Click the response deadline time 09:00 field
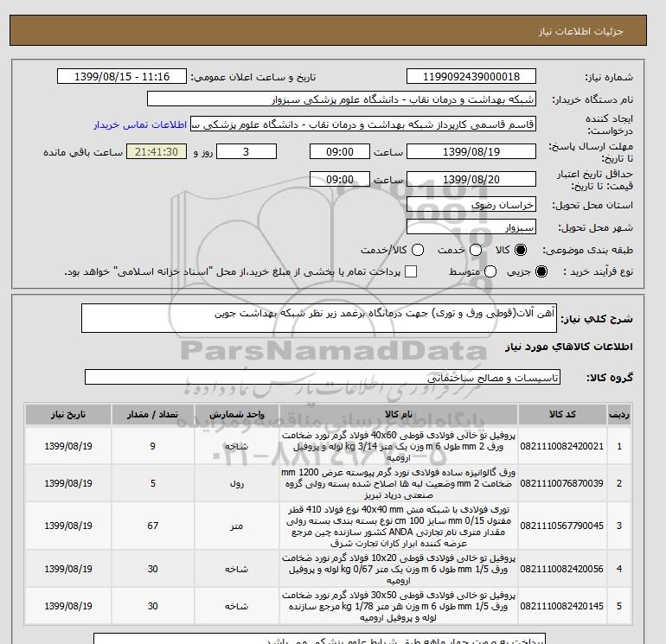The image size is (666, 644). (340, 151)
